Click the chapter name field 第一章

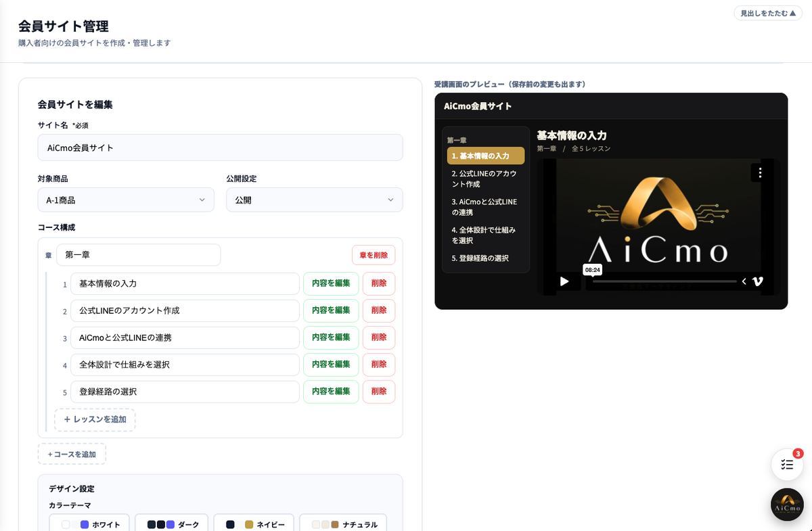click(139, 255)
